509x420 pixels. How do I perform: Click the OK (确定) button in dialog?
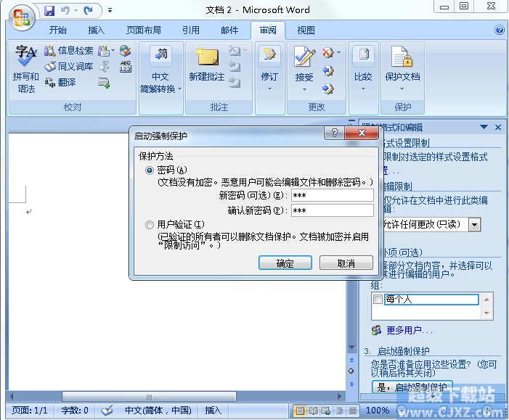(x=285, y=263)
